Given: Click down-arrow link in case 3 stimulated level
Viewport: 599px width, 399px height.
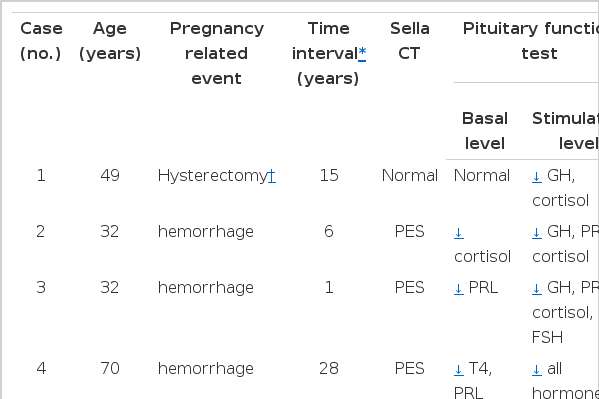Looking at the screenshot, I should 537,288.
